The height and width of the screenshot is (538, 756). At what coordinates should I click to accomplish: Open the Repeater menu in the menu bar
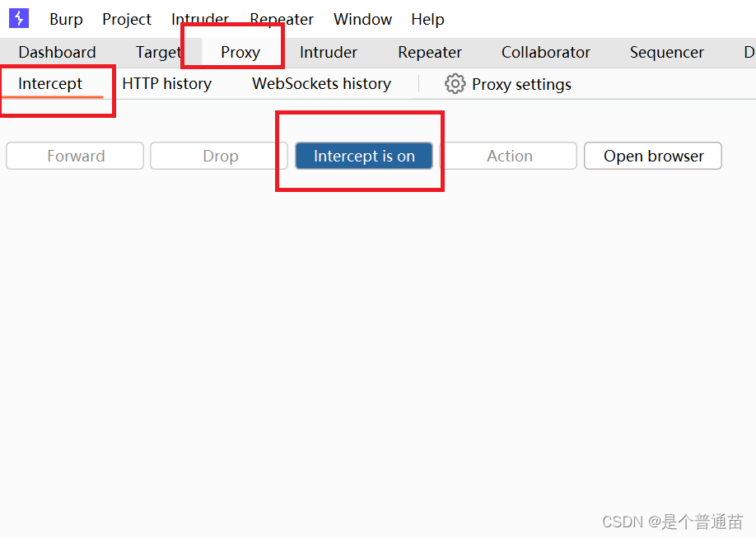[282, 19]
